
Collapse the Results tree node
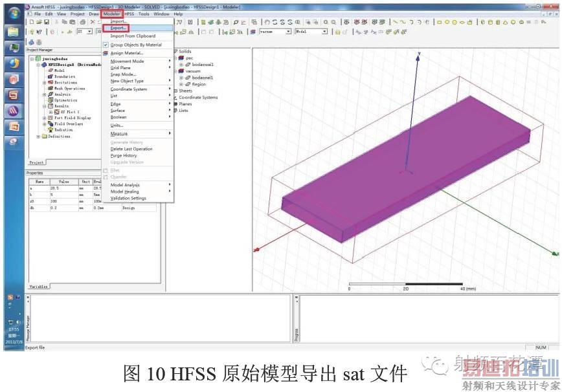point(45,106)
